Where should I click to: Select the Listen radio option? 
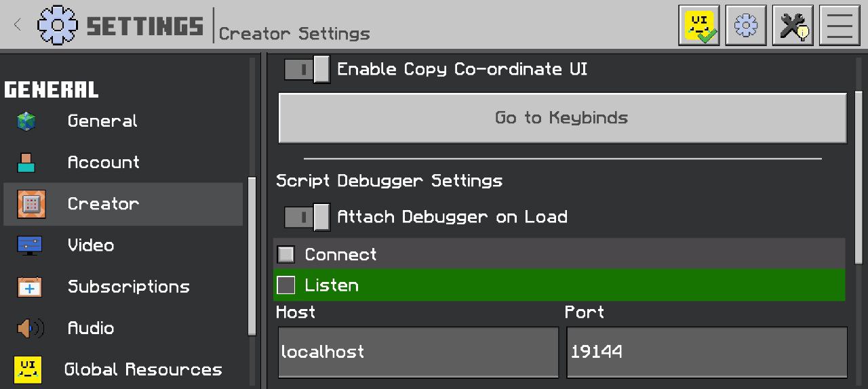tap(286, 285)
